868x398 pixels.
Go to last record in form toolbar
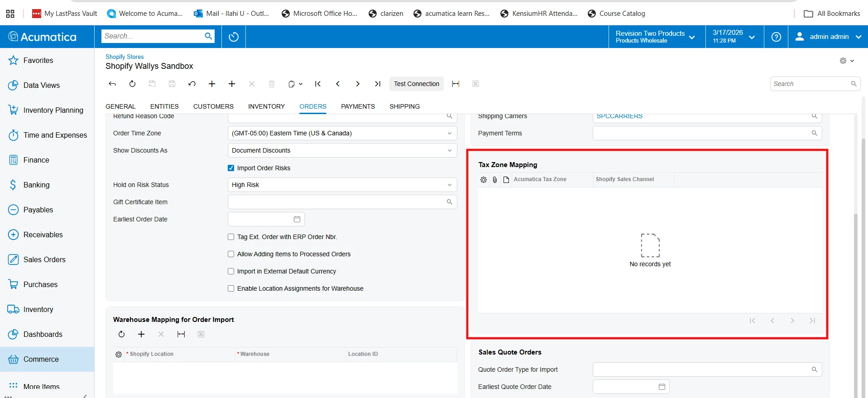(378, 84)
